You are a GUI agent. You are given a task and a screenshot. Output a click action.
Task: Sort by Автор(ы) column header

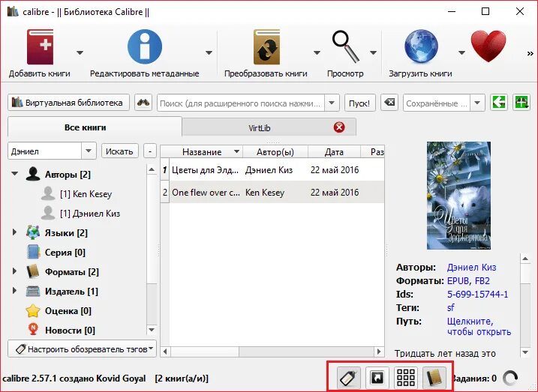[275, 152]
